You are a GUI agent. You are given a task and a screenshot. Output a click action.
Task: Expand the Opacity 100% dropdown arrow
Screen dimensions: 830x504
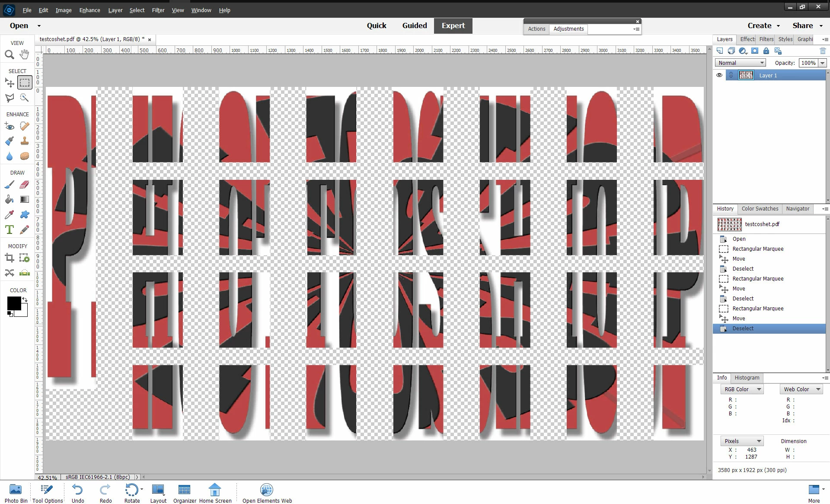click(x=822, y=63)
